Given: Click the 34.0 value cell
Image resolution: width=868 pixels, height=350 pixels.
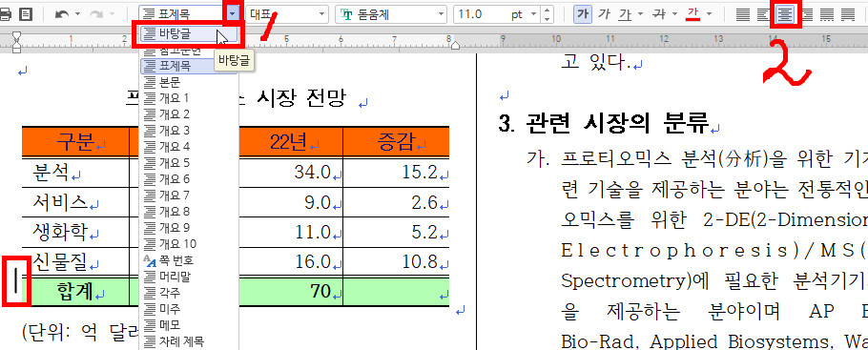Looking at the screenshot, I should point(291,173).
